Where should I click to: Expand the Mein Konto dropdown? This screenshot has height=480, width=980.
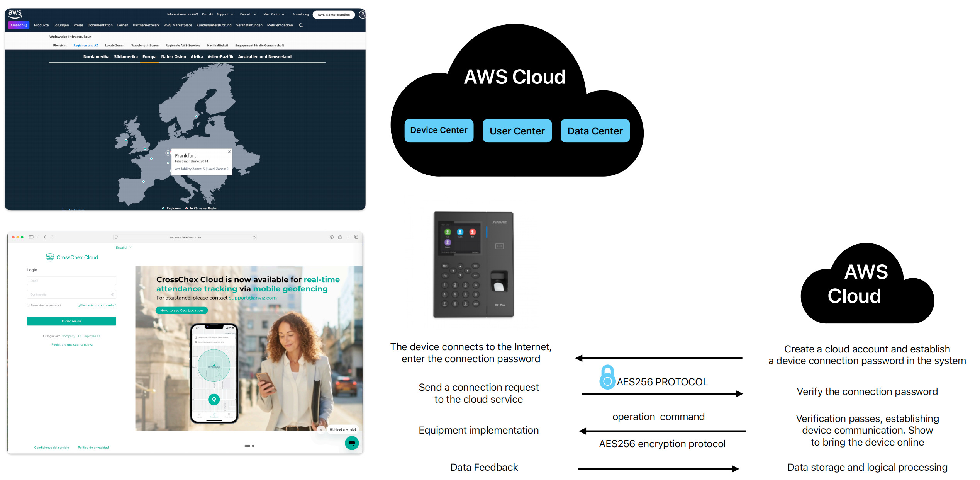[274, 15]
